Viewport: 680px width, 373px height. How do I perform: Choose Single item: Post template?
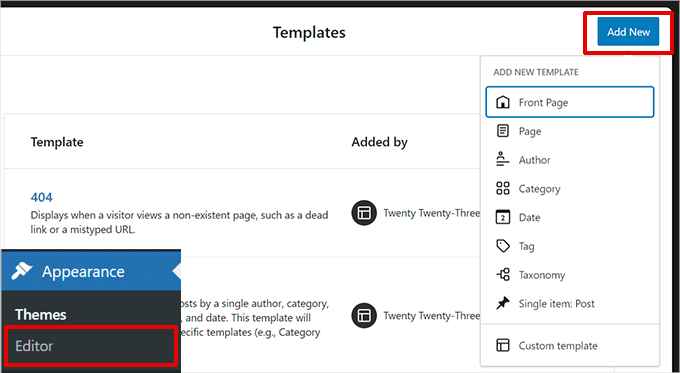[569, 303]
